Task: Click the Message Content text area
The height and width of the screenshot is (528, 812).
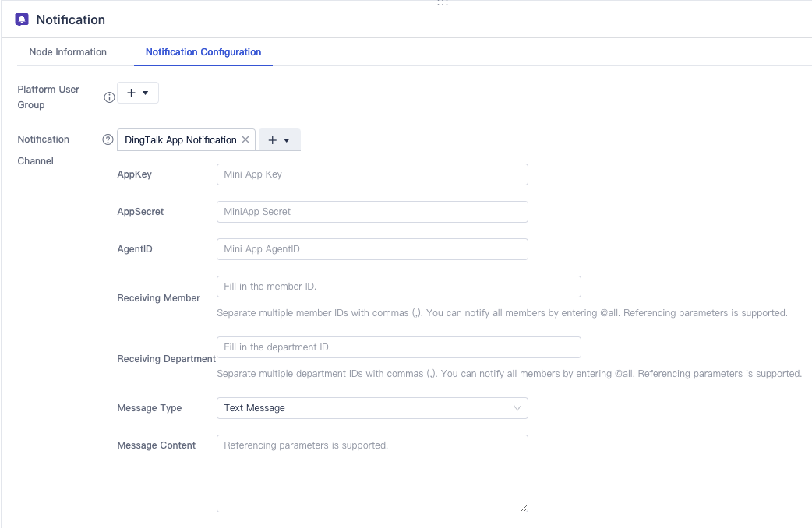Action: coord(372,473)
